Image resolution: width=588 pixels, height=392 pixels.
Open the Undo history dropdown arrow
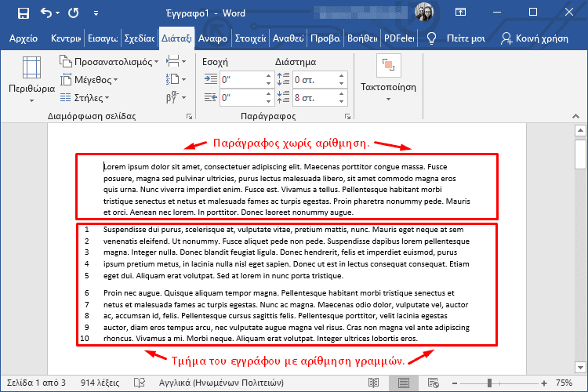coord(57,13)
